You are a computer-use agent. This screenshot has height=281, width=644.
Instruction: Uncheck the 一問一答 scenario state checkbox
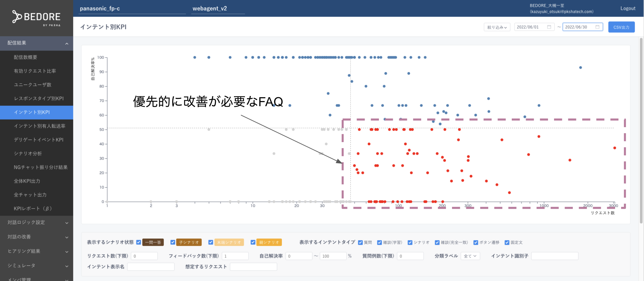click(x=139, y=242)
